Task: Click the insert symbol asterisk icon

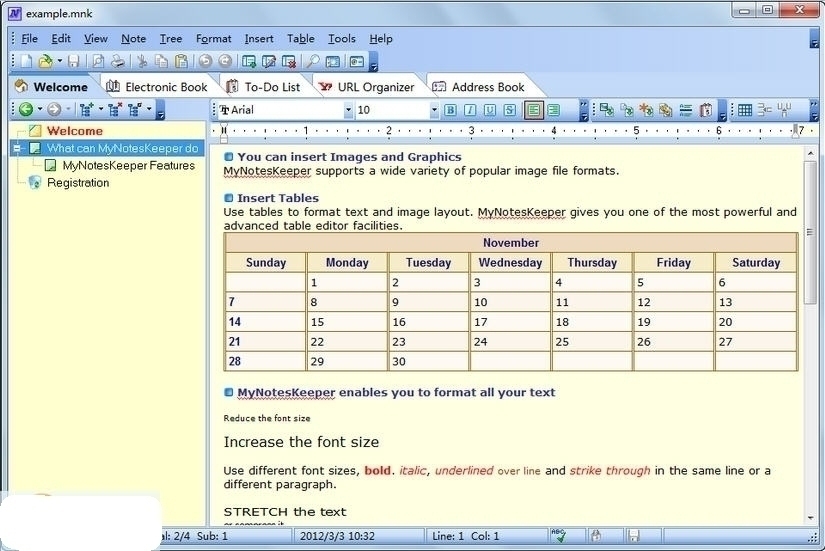Action: click(646, 109)
